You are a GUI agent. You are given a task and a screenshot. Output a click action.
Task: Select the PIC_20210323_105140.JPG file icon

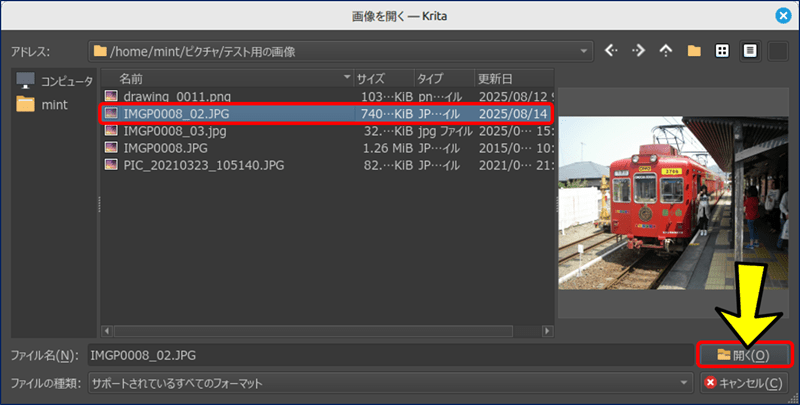111,164
